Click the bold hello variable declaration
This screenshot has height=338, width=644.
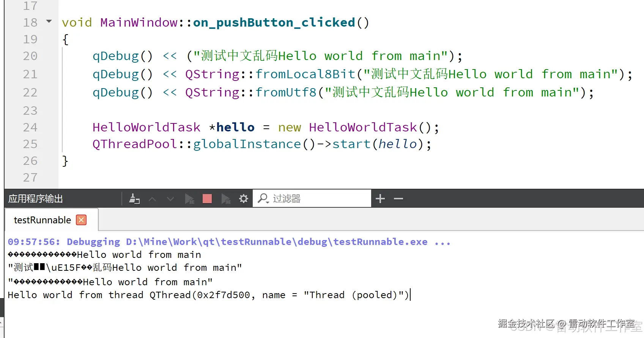235,127
